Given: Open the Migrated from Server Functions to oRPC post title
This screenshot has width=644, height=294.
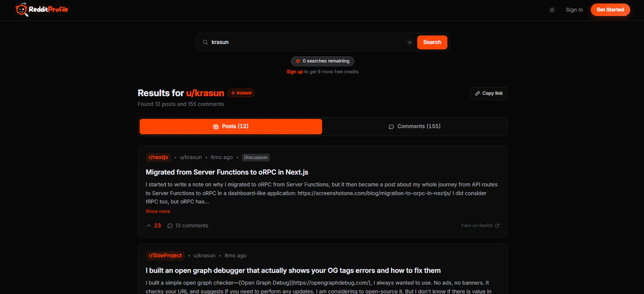Looking at the screenshot, I should pyautogui.click(x=227, y=172).
